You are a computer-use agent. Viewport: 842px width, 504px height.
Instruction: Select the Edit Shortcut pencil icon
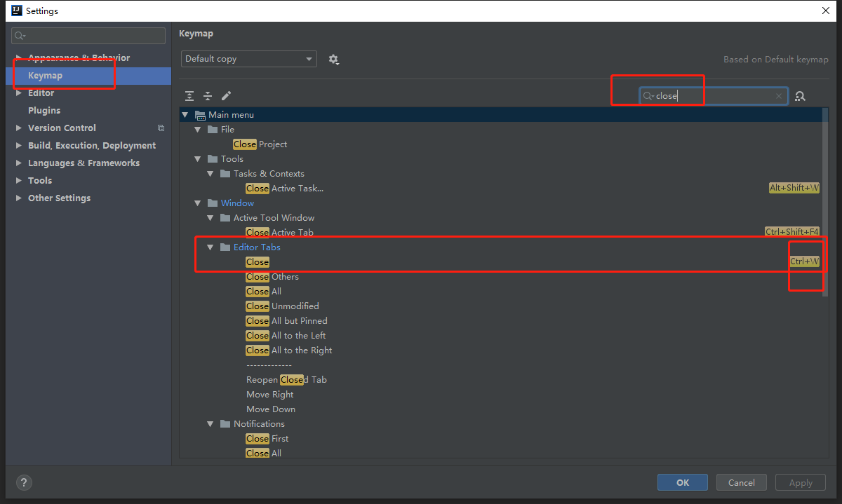[x=226, y=95]
